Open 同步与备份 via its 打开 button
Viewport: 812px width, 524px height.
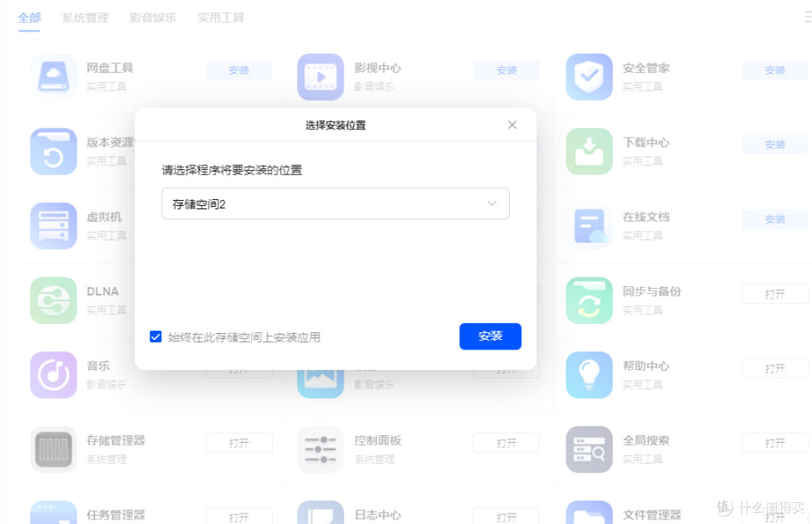[774, 294]
